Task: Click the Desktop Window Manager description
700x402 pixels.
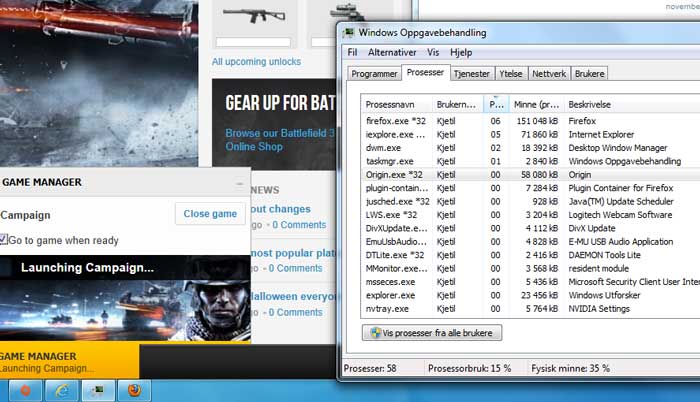Action: coord(617,148)
